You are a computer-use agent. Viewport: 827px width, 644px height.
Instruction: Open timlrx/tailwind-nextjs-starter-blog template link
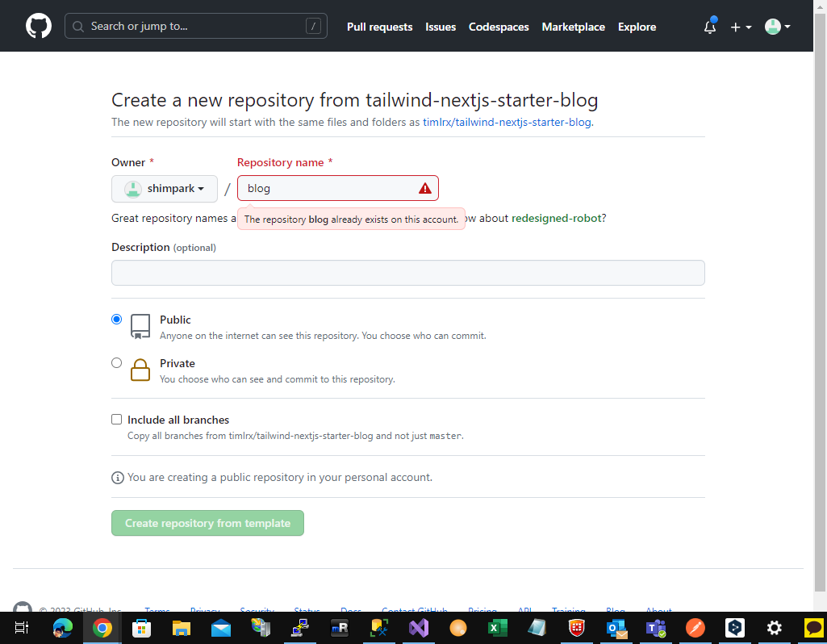[x=507, y=123]
